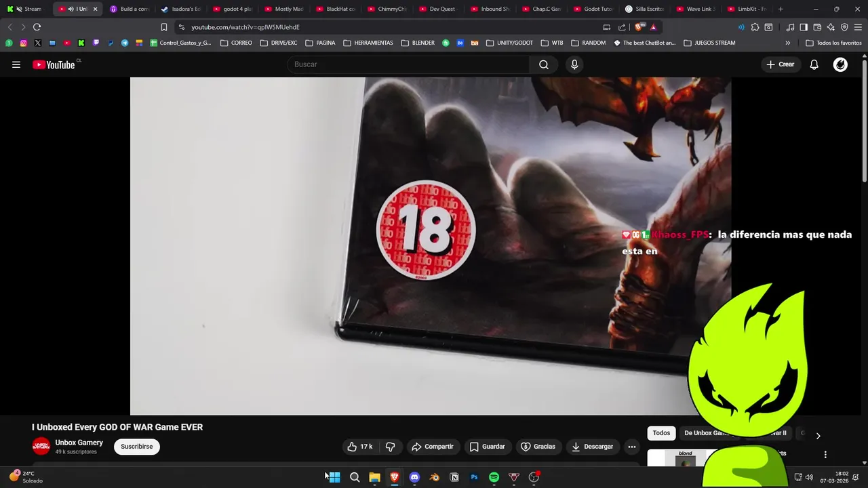868x488 pixels.
Task: Open the DRIVE/EXC bookmarks folder
Action: coord(279,43)
